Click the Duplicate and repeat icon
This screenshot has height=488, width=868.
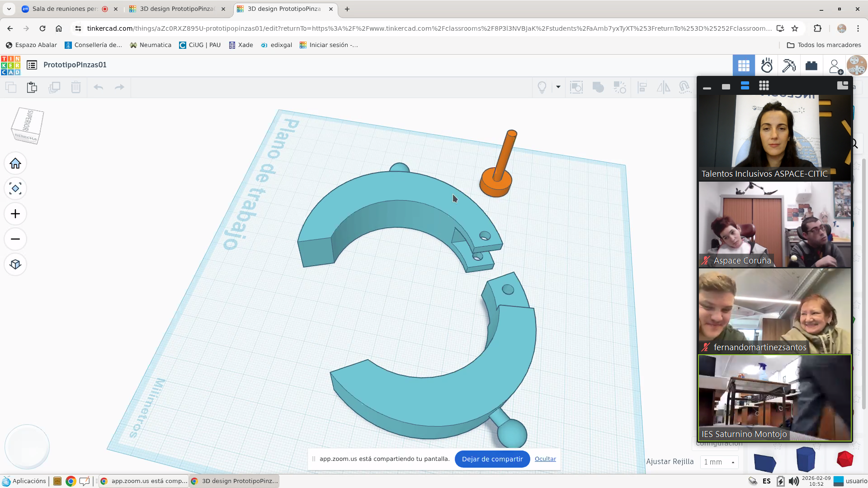point(54,87)
